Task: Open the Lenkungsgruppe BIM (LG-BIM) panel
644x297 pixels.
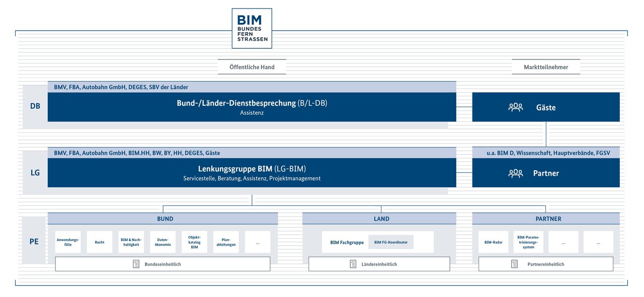Action: click(252, 172)
